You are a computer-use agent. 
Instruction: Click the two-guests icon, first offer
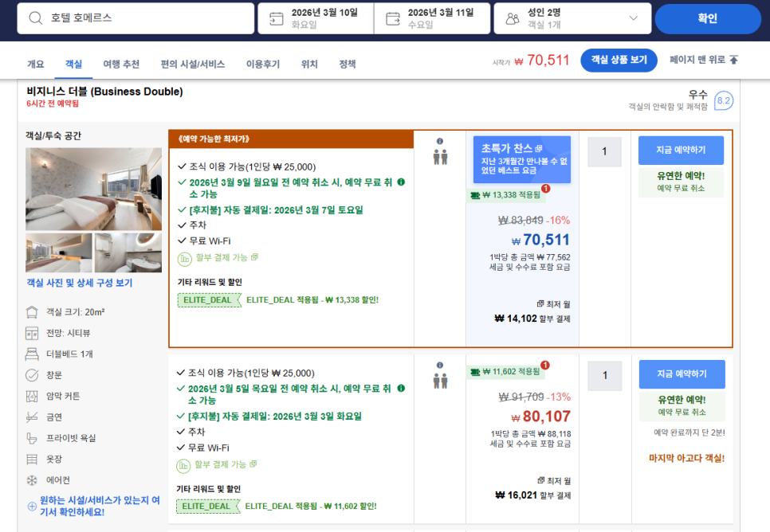tap(441, 157)
